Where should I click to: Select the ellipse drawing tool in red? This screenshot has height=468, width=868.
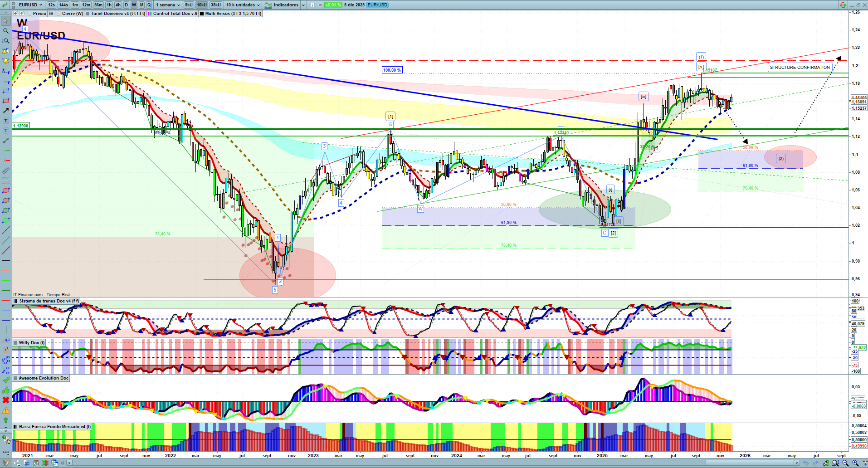(6, 190)
